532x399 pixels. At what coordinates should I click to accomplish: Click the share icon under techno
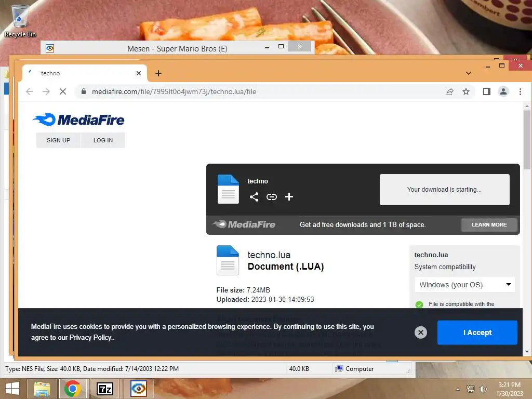(254, 197)
